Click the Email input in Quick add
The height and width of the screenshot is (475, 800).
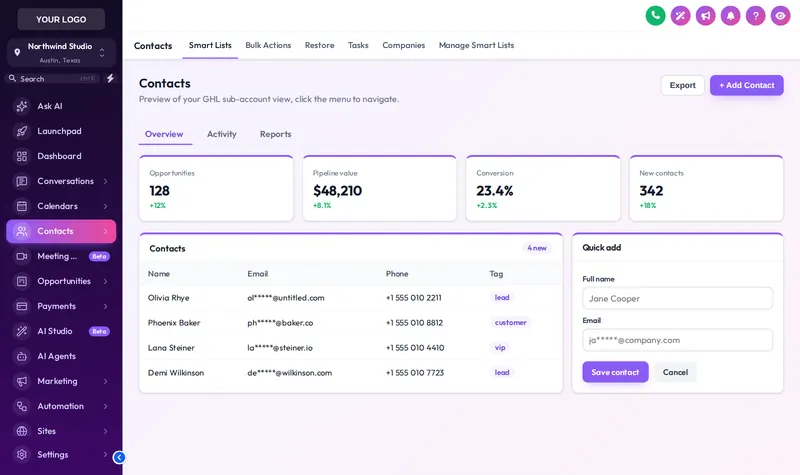point(678,340)
